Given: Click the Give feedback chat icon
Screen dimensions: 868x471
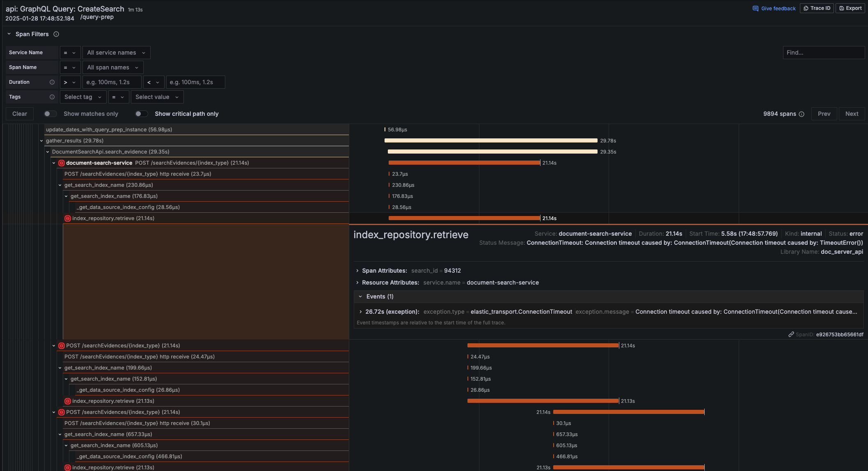Looking at the screenshot, I should point(755,8).
